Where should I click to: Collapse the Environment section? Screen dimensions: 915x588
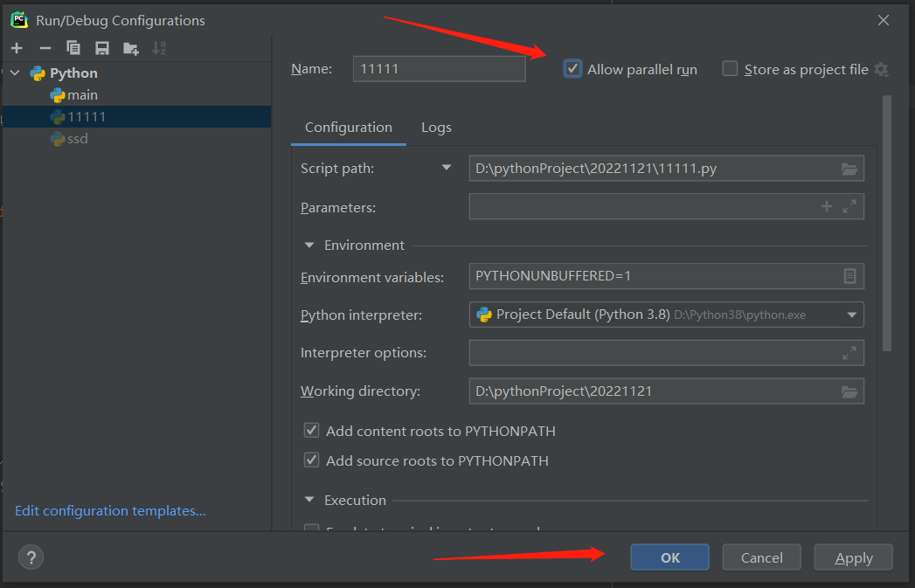tap(309, 246)
